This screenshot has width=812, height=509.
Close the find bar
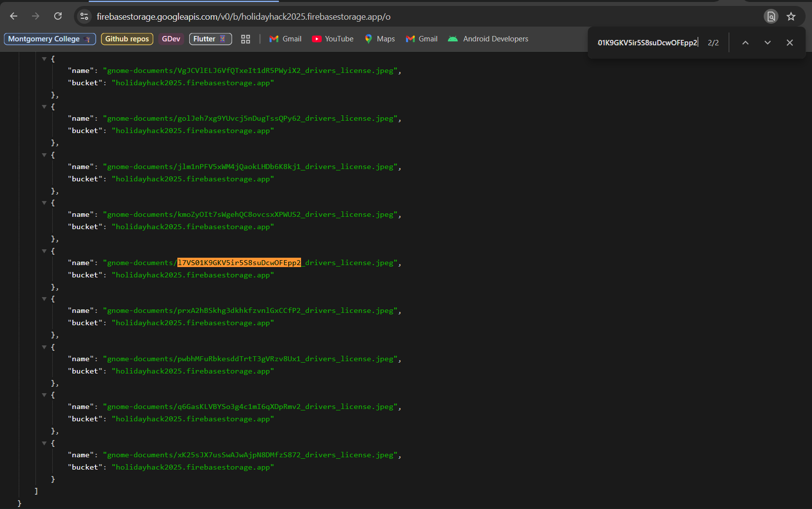(790, 42)
